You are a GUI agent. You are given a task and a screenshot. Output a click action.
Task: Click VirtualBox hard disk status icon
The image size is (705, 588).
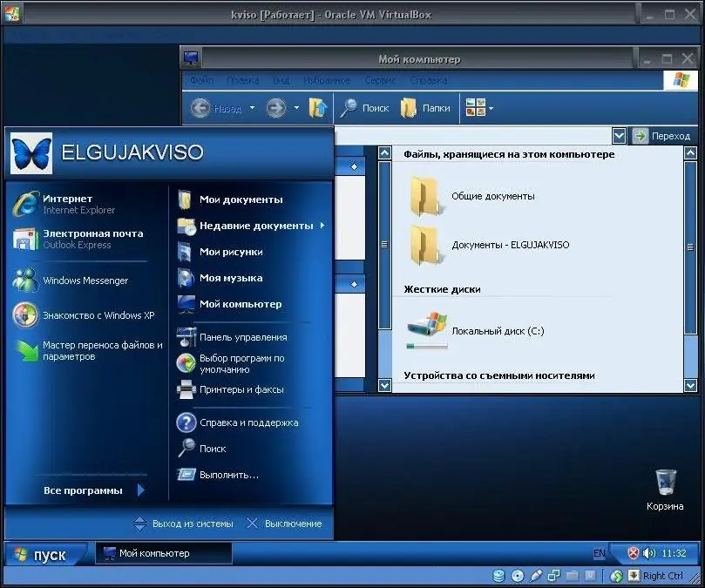point(498,576)
